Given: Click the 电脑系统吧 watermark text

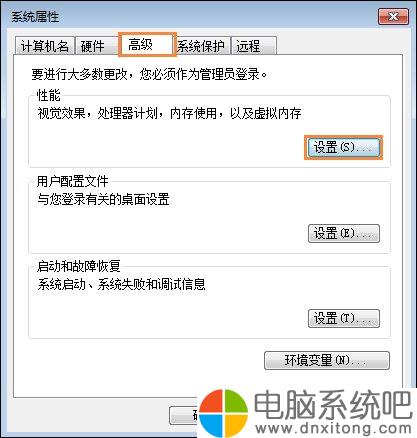Looking at the screenshot, I should coord(333,404).
